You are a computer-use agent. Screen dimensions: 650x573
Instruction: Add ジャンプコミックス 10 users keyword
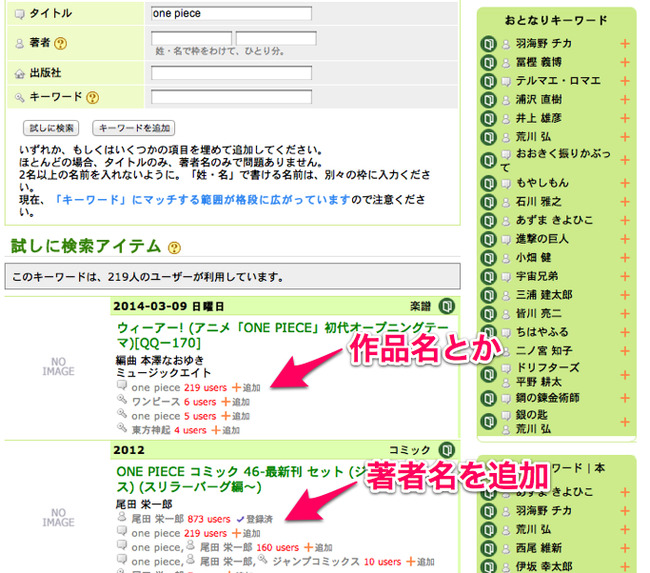pyautogui.click(x=420, y=562)
